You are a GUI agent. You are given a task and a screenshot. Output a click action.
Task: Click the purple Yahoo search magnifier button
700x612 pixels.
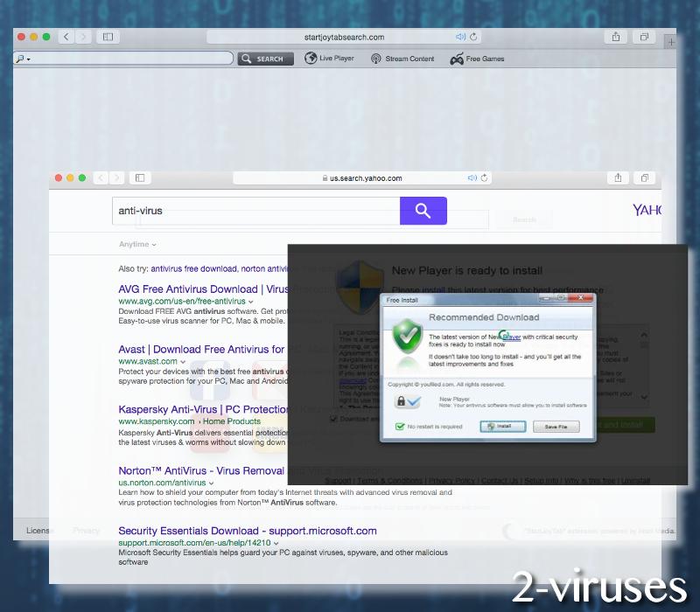pos(423,211)
